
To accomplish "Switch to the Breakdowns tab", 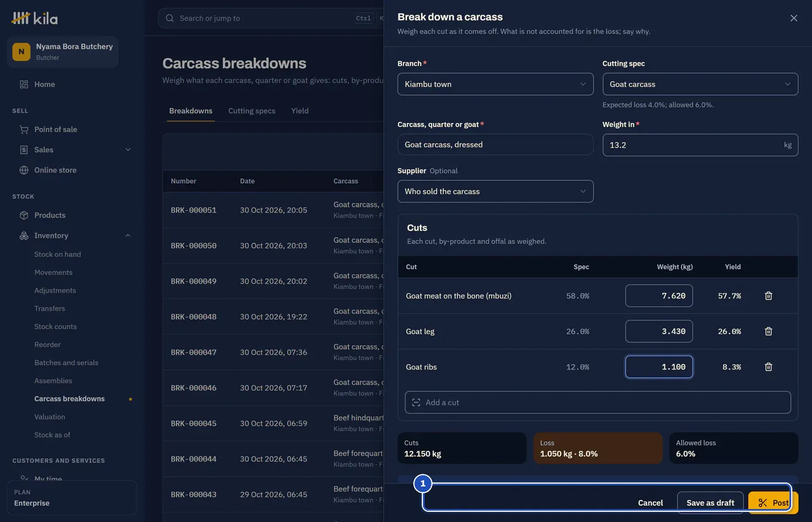I will [191, 111].
